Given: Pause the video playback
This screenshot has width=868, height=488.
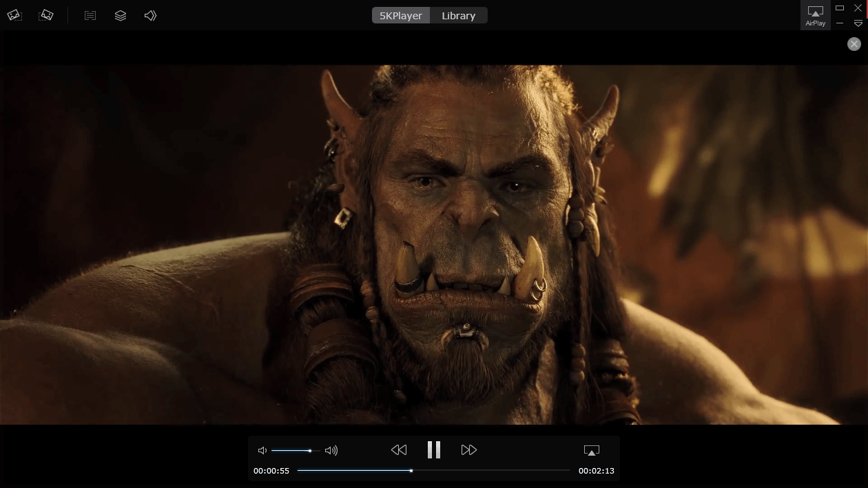Looking at the screenshot, I should pos(434,449).
